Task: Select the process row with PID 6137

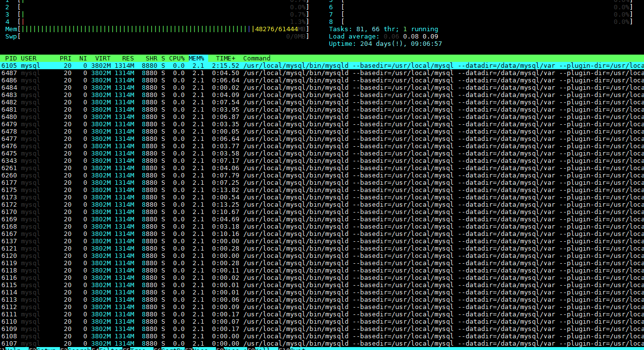Action: pyautogui.click(x=322, y=241)
